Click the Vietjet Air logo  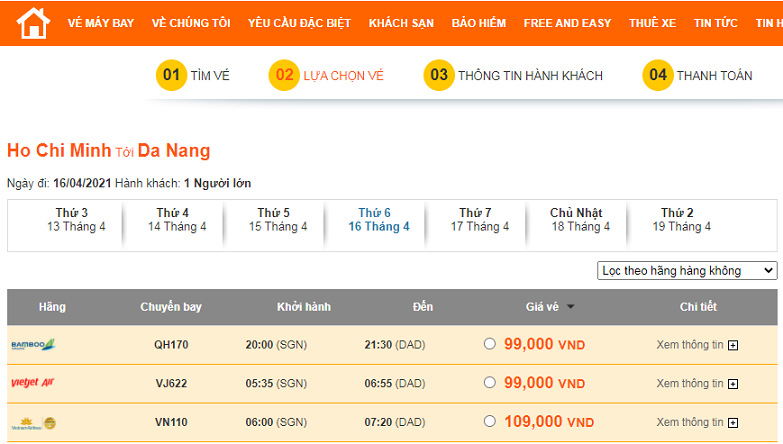pyautogui.click(x=32, y=383)
